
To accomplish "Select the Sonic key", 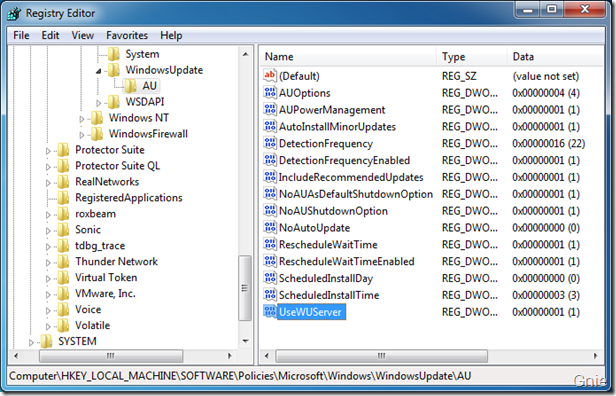I will point(88,229).
